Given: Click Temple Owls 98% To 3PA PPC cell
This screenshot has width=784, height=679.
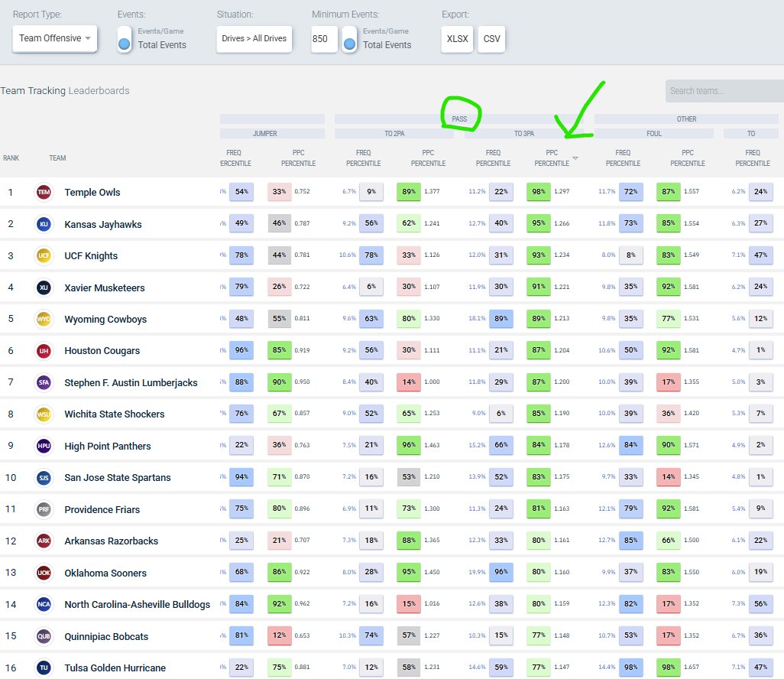Looking at the screenshot, I should pyautogui.click(x=539, y=192).
